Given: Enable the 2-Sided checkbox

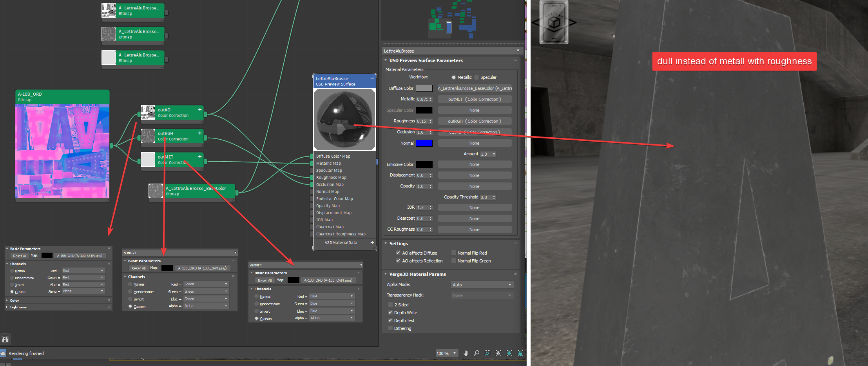Looking at the screenshot, I should click(x=390, y=305).
